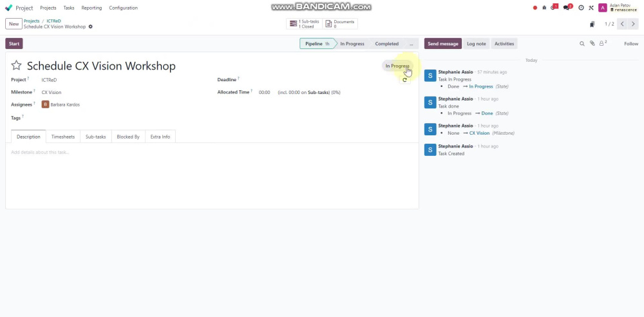
Task: Click the Milestone field value CX Vision
Action: tap(52, 93)
